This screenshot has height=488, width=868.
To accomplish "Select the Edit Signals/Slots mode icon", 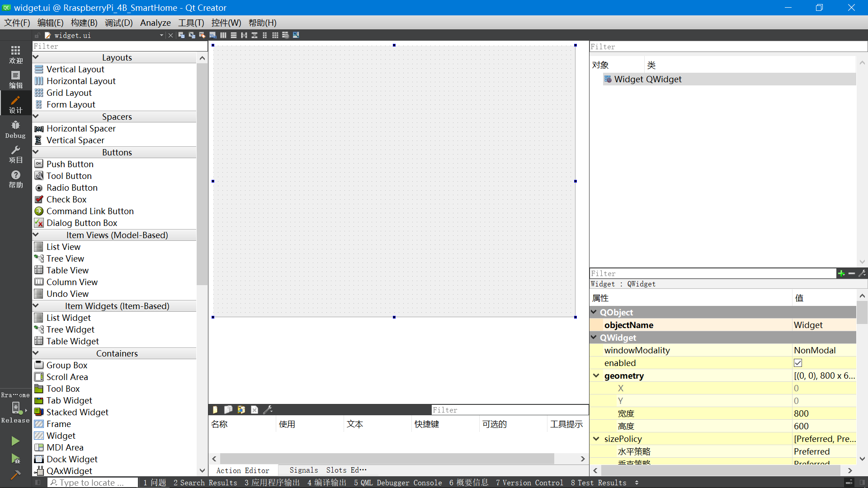I will coord(192,35).
